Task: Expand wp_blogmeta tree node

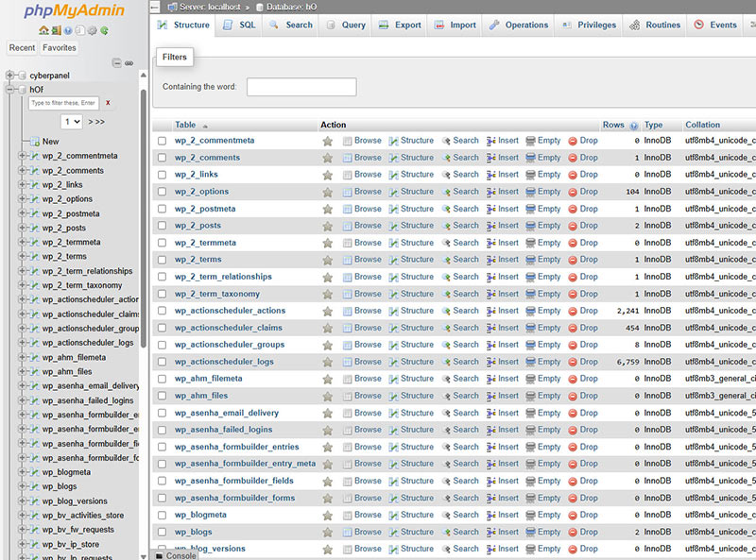Action: click(22, 472)
